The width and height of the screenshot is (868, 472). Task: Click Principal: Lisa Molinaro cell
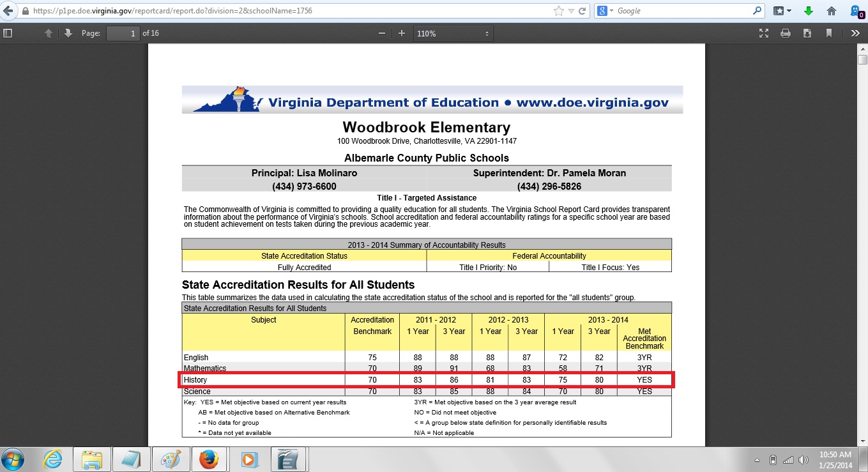tap(304, 173)
